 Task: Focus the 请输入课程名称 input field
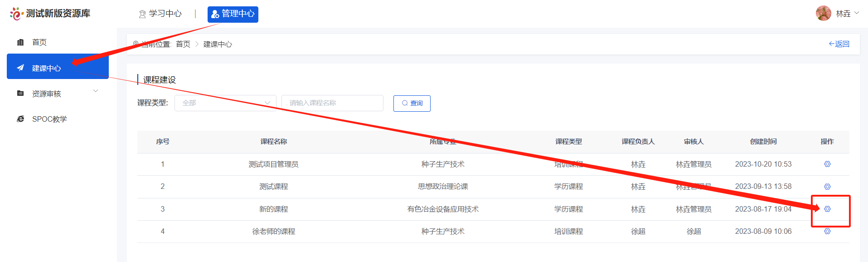click(x=332, y=103)
